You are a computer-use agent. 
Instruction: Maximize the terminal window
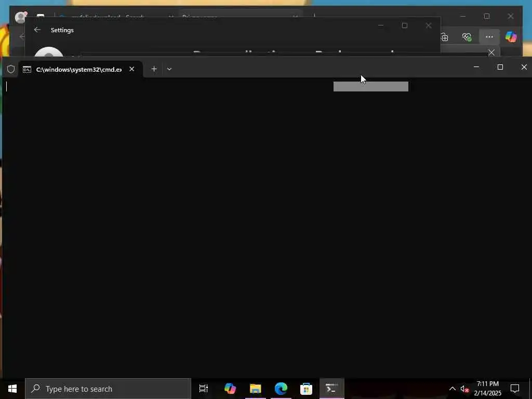(500, 67)
